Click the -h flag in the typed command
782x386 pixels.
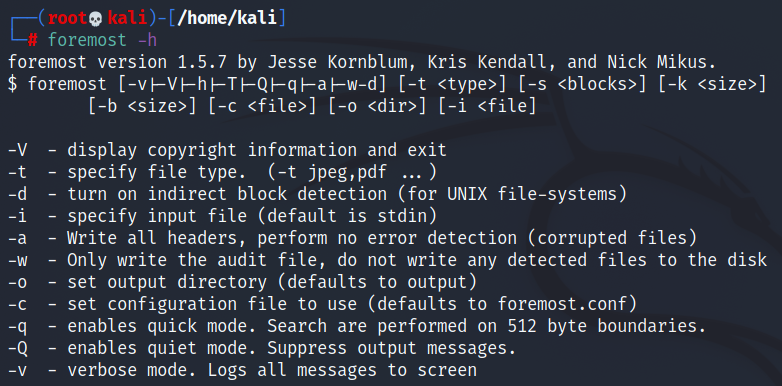tap(147, 40)
